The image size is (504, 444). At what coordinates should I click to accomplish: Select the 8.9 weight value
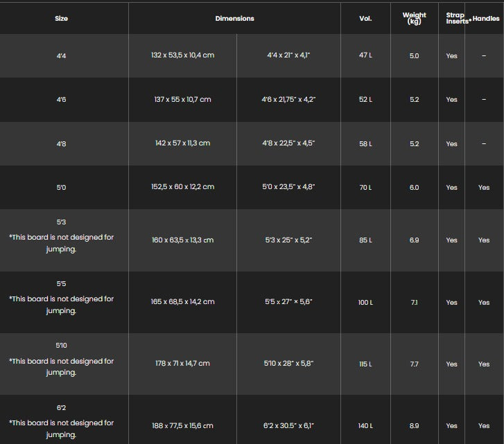click(x=414, y=425)
